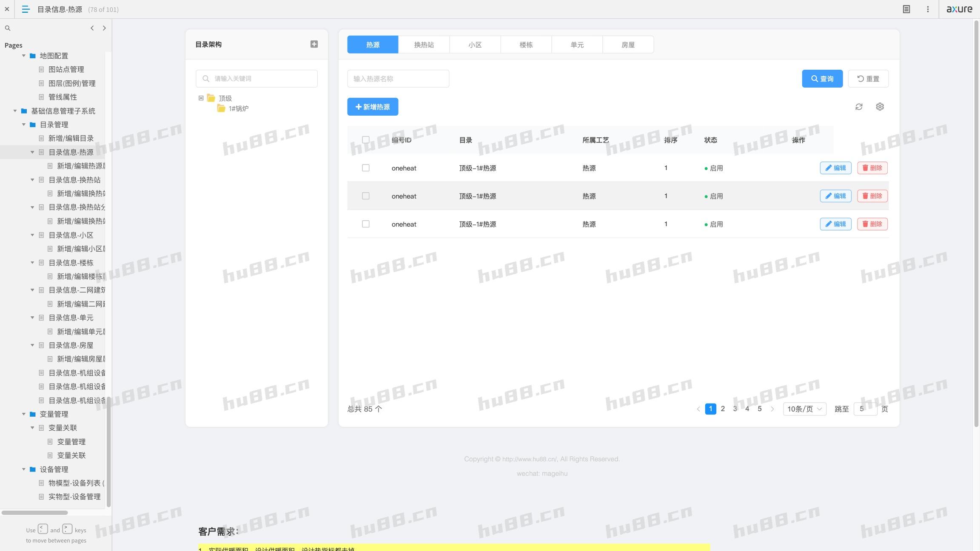Check the table header select-all checkbox

pos(365,139)
